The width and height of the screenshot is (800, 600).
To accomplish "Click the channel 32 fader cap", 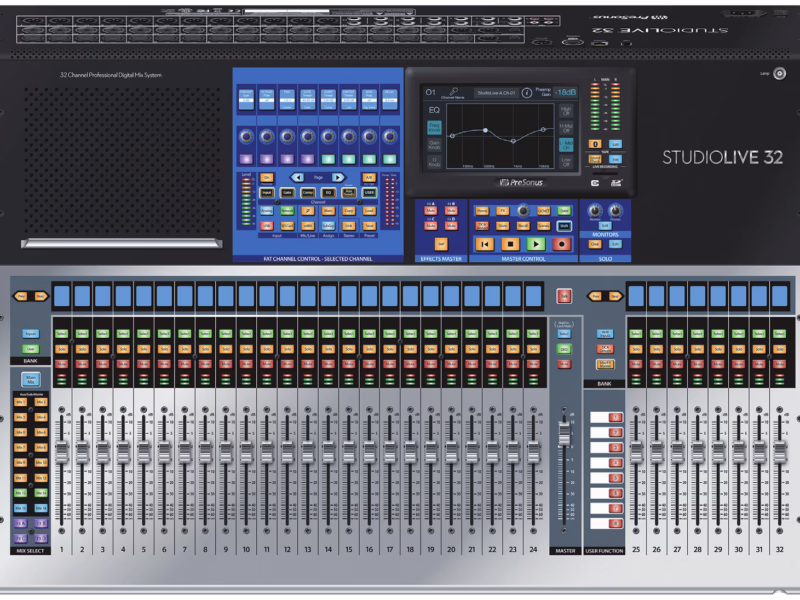I will [x=780, y=453].
